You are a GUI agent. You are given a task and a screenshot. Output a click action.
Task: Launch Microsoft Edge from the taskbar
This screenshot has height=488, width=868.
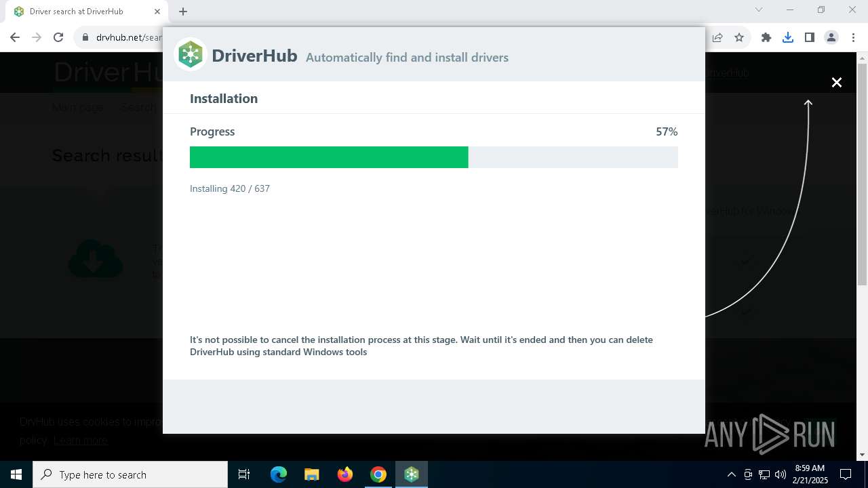[x=279, y=474]
